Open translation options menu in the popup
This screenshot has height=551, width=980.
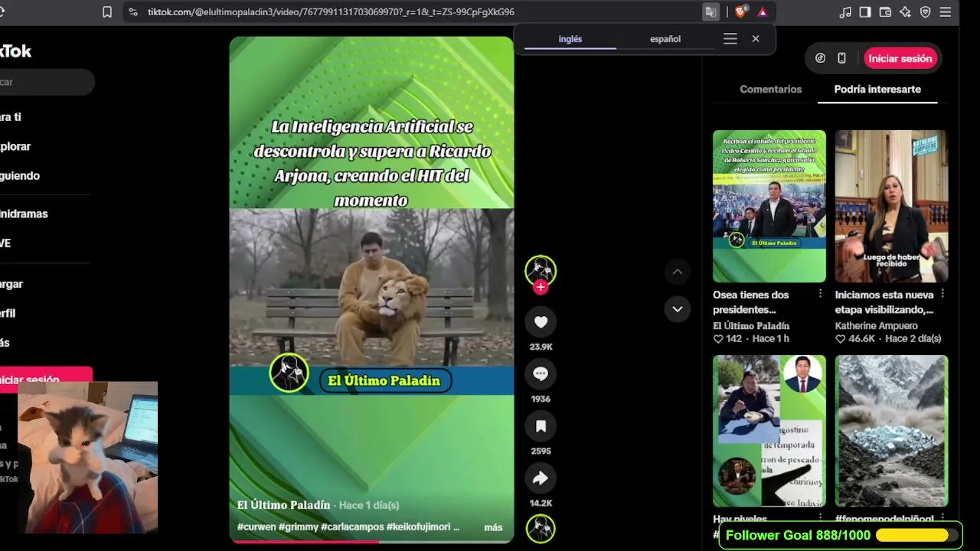[x=730, y=38]
